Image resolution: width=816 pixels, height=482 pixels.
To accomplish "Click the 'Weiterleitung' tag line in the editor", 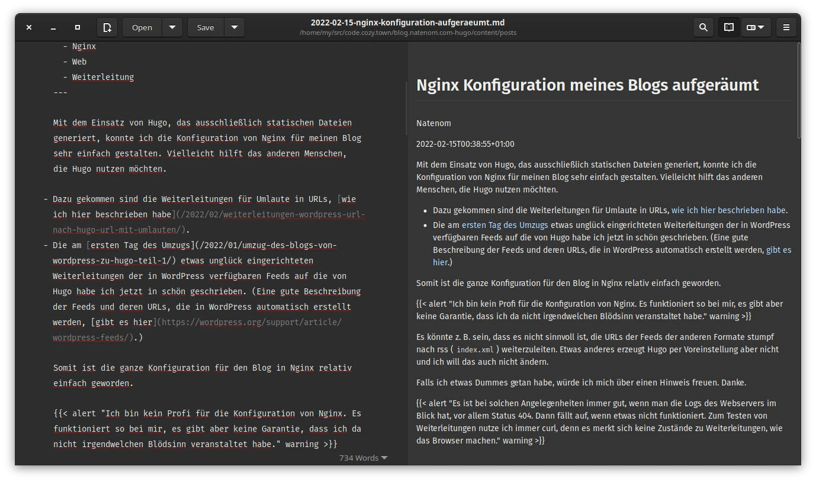I will click(103, 77).
